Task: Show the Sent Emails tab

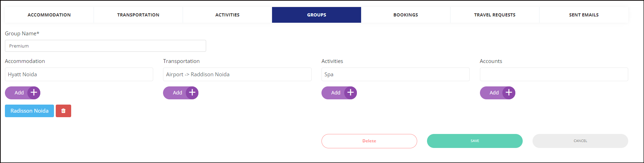Action: [584, 15]
